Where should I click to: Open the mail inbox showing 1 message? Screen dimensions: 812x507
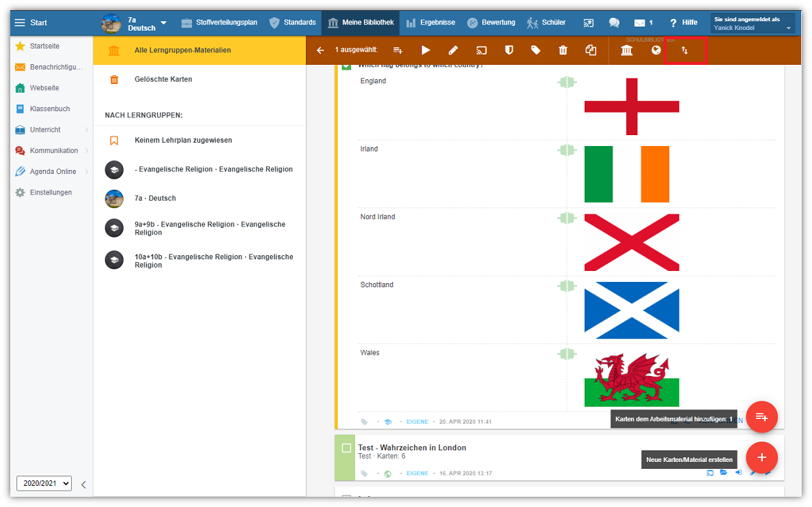[643, 23]
